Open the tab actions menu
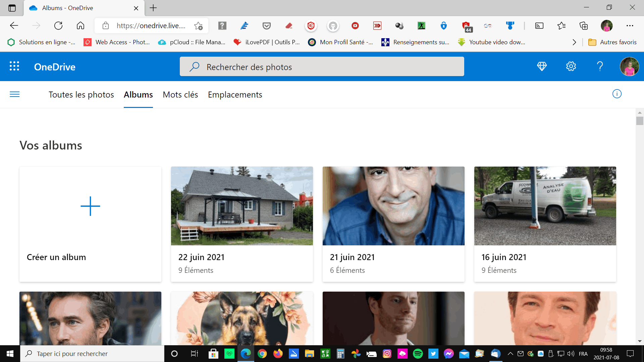This screenshot has height=362, width=644. coord(12,8)
